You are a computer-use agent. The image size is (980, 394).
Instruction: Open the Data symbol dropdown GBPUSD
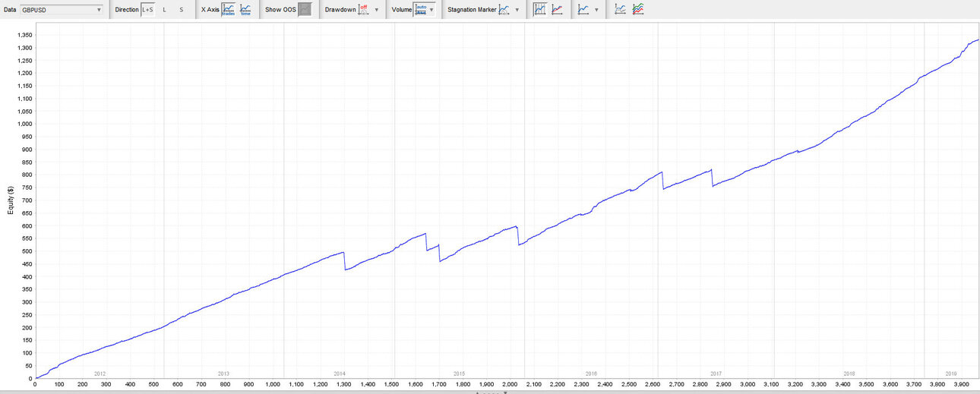[x=62, y=10]
